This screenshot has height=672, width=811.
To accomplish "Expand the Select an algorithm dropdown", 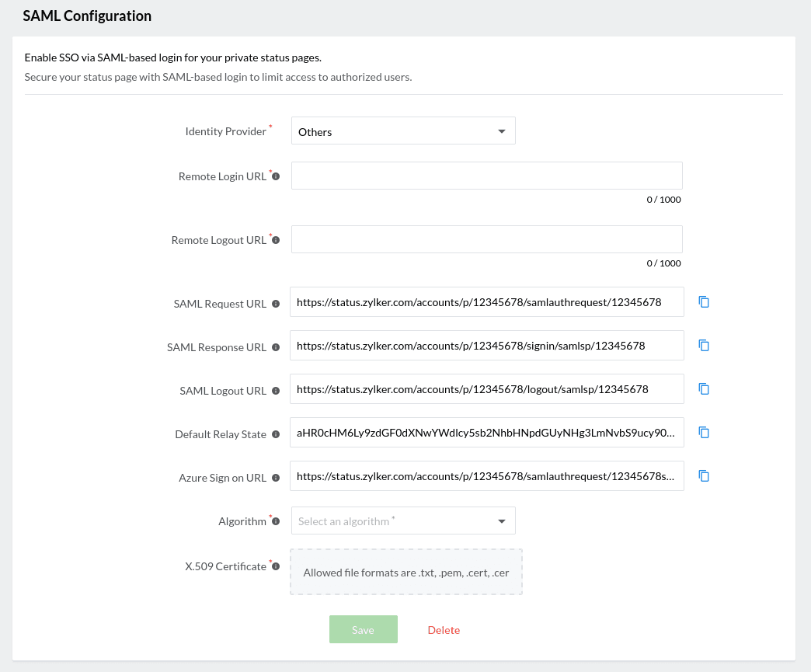I will (x=402, y=521).
